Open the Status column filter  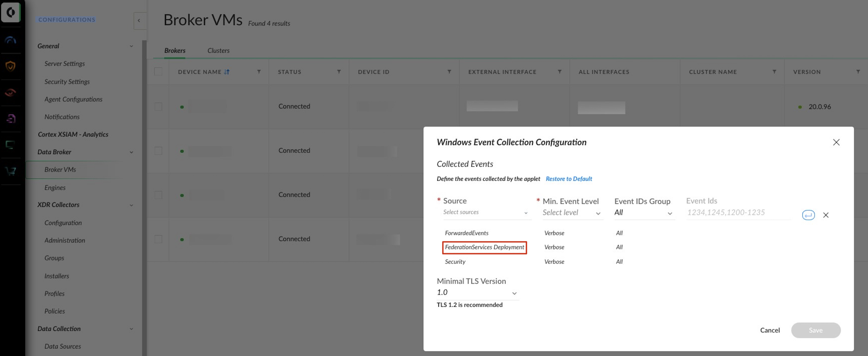(x=339, y=72)
